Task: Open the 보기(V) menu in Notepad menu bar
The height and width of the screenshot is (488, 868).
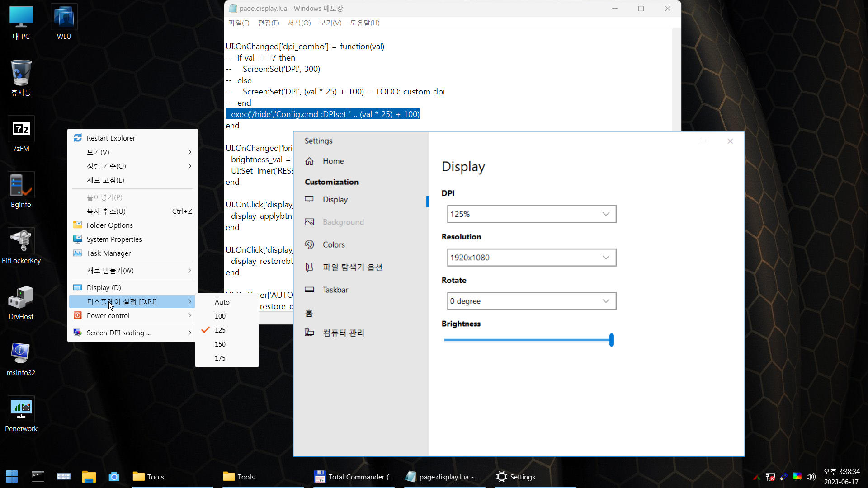Action: (330, 23)
